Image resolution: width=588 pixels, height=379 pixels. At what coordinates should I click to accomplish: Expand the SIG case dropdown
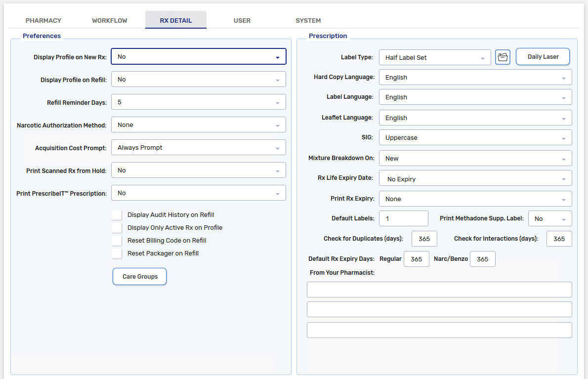coord(475,138)
